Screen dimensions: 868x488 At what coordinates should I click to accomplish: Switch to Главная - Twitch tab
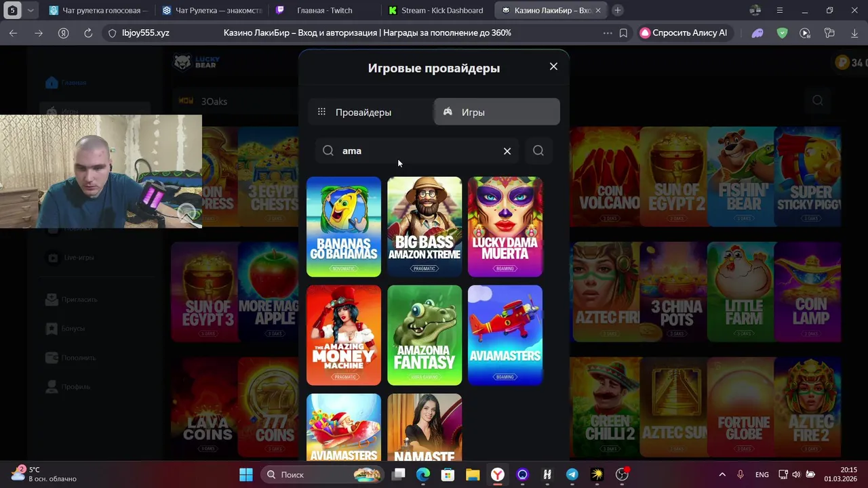325,10
